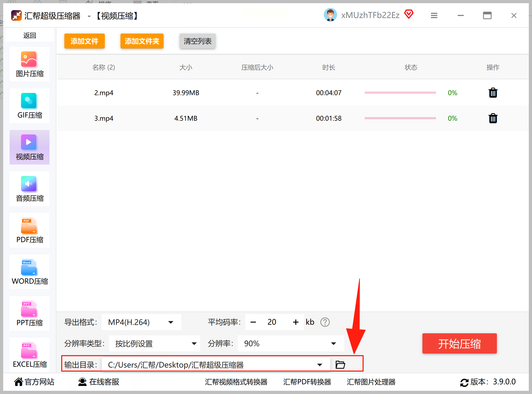Open PDF压缩 module

[x=30, y=231]
